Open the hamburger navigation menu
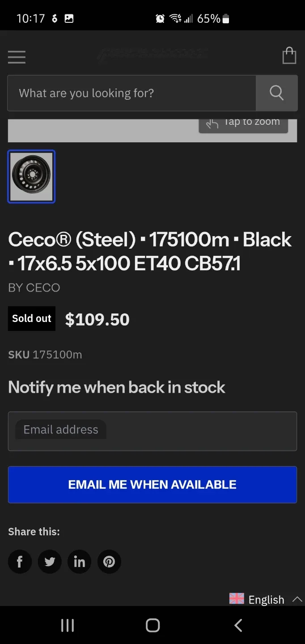Screen dimensions: 305x644 17,57
